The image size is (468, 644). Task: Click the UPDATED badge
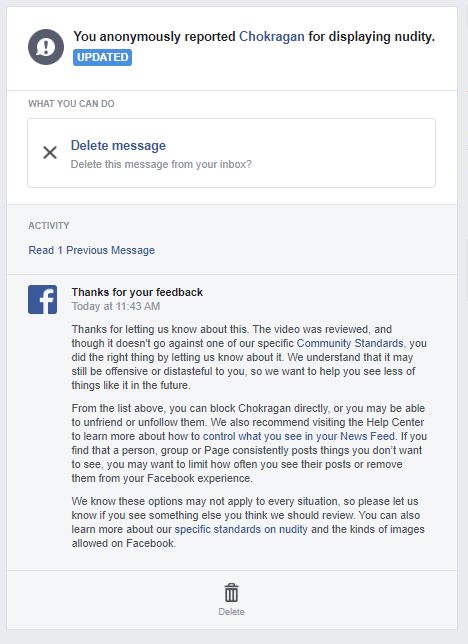(102, 57)
